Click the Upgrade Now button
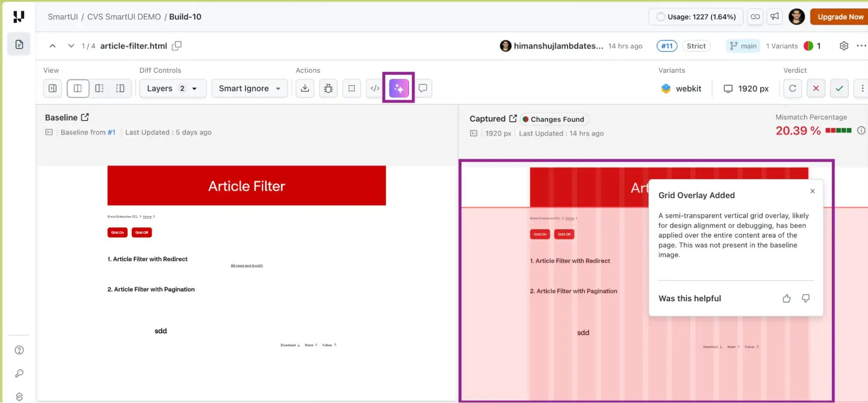This screenshot has height=403, width=868. click(x=839, y=17)
